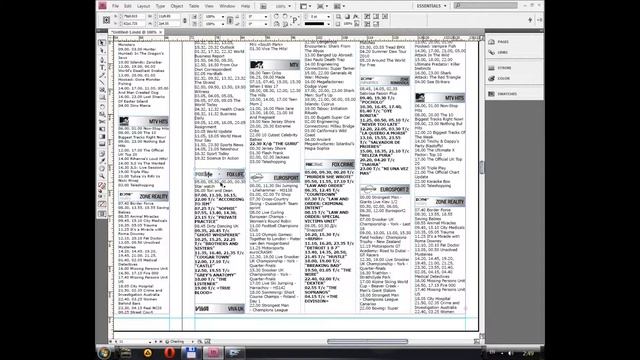Screen dimensions: 640x360
Task: Toggle constrain proportions for width and height
Action: point(185,20)
